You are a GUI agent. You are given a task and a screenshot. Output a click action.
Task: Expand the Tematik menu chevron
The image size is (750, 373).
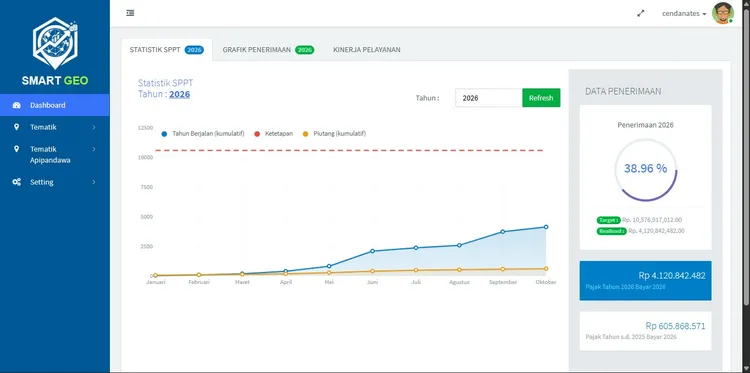(x=94, y=127)
